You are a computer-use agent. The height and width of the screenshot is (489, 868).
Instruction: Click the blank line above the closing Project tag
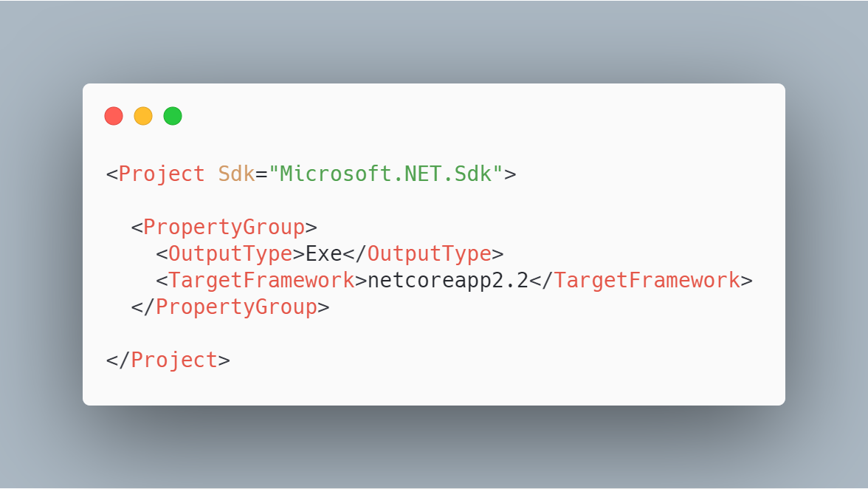(369, 333)
